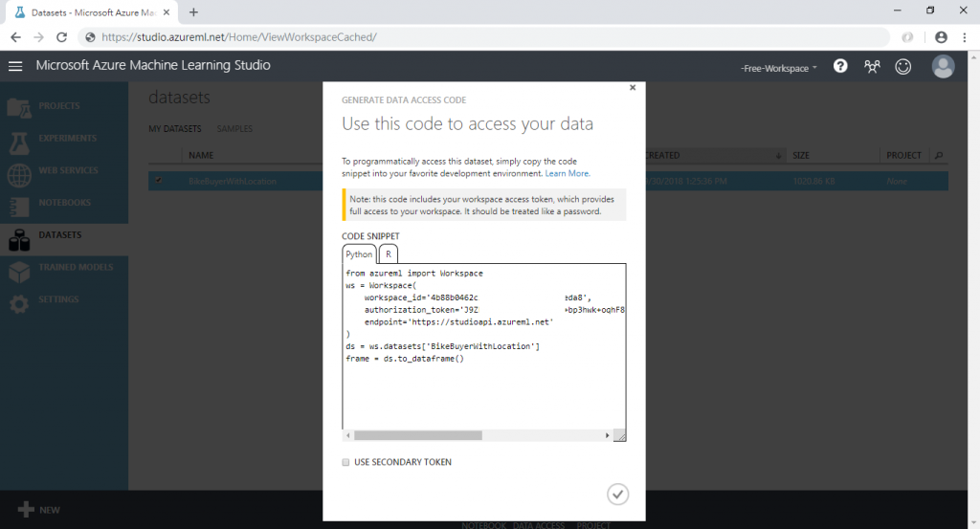Click the Size column header
Viewport: 980px width, 529px height.
click(801, 155)
